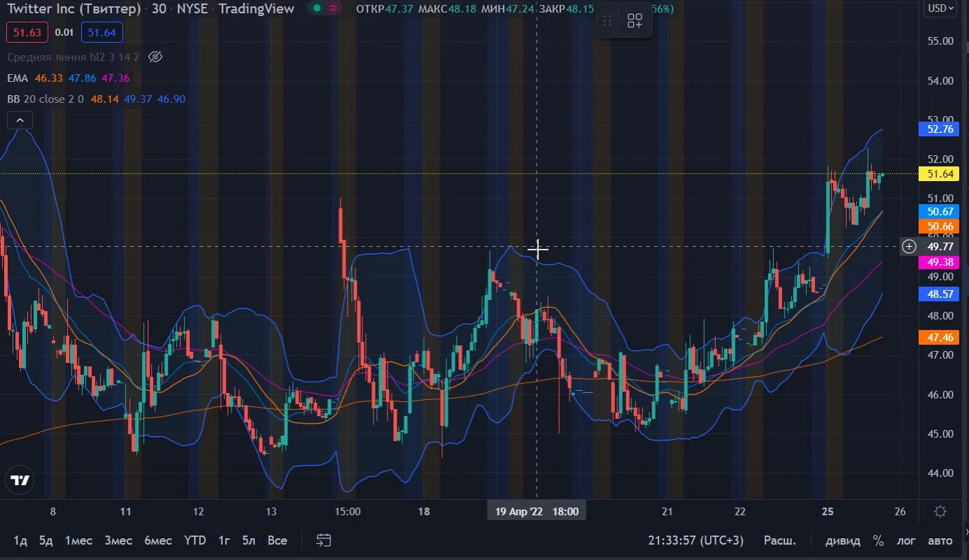Collapse the indicator legend with the chevron
Image resolution: width=969 pixels, height=560 pixels.
tap(20, 121)
